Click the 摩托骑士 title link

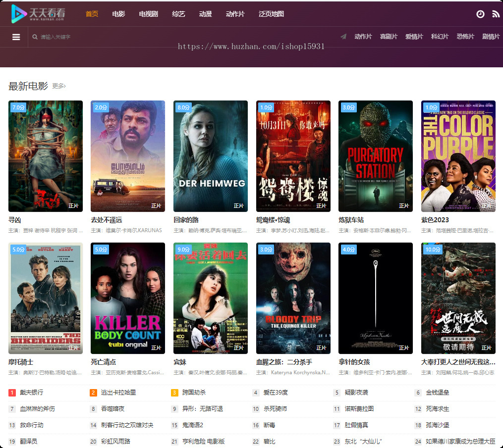[21, 362]
